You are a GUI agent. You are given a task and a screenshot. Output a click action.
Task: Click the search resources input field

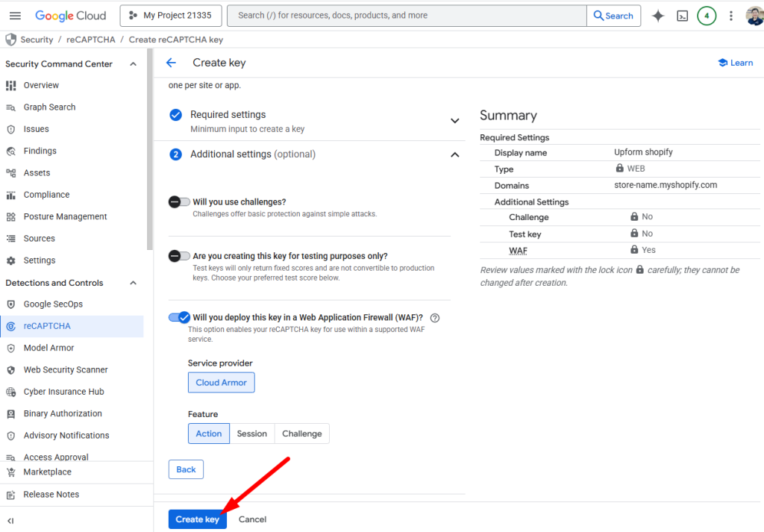407,16
